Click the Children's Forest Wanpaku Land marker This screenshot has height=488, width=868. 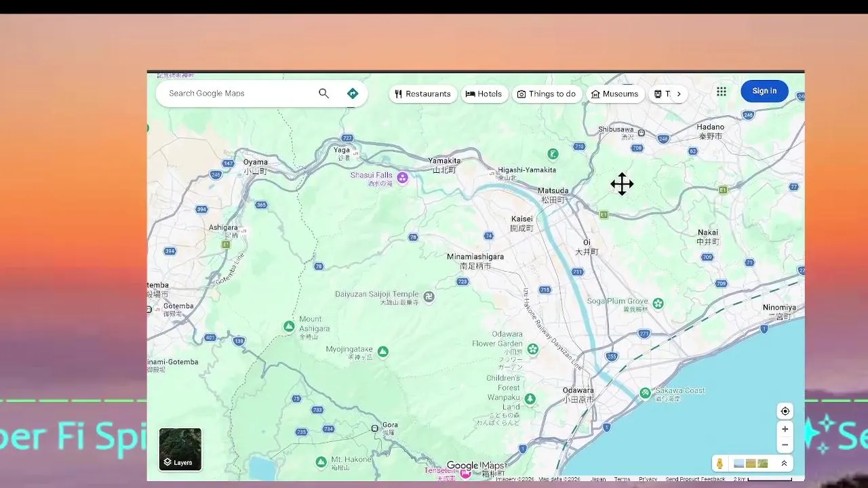(530, 399)
